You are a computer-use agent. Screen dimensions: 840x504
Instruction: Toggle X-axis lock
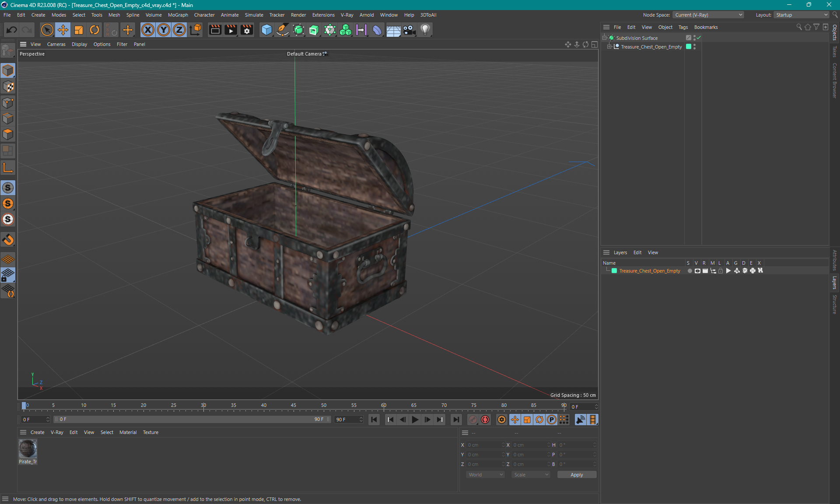pyautogui.click(x=148, y=30)
